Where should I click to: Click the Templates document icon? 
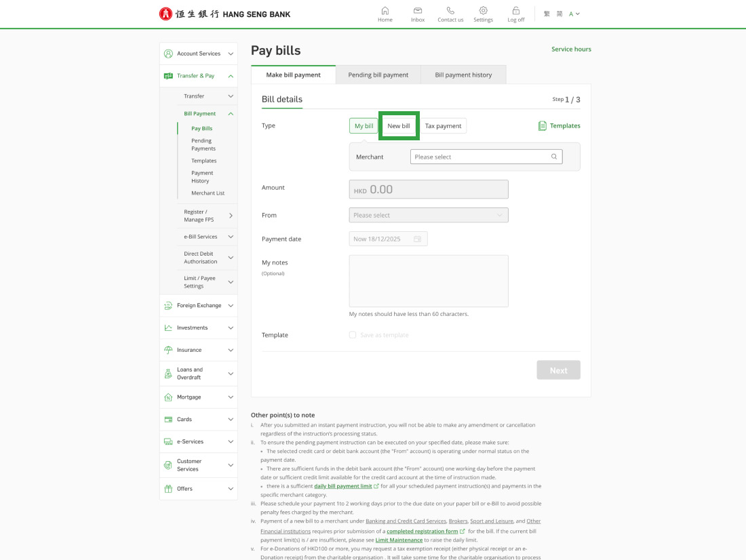pyautogui.click(x=543, y=126)
